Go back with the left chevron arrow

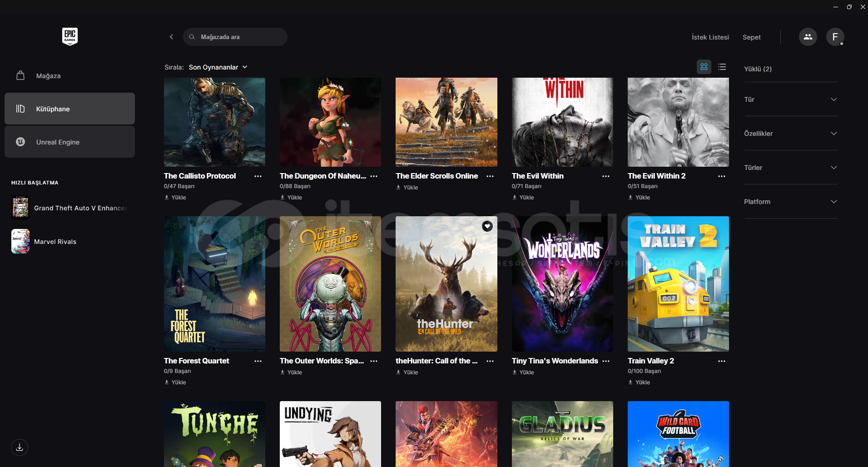click(x=171, y=37)
